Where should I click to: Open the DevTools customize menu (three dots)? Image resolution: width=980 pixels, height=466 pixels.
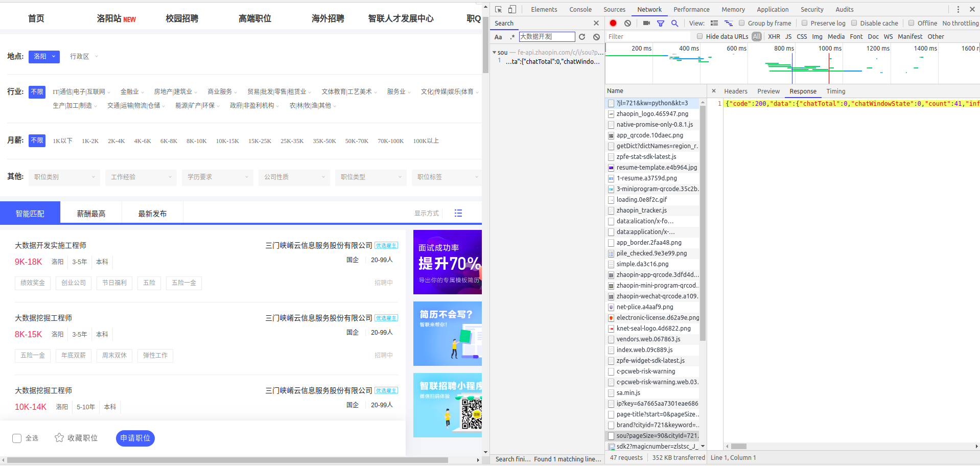point(958,9)
